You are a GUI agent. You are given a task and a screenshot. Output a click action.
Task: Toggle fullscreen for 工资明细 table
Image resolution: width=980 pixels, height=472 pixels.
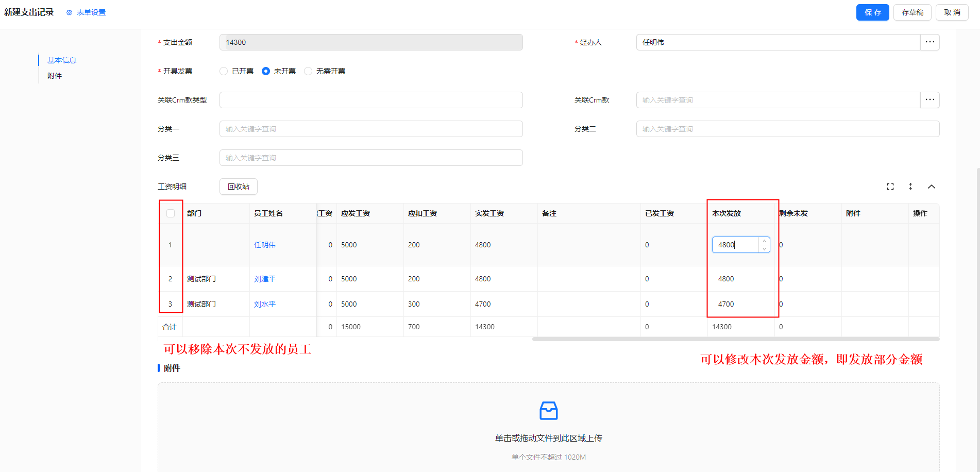coord(890,187)
